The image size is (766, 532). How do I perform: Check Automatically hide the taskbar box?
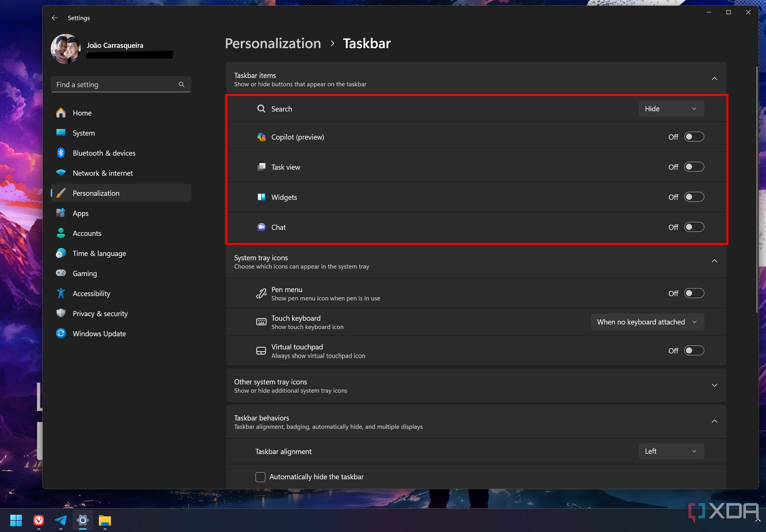[x=260, y=477]
